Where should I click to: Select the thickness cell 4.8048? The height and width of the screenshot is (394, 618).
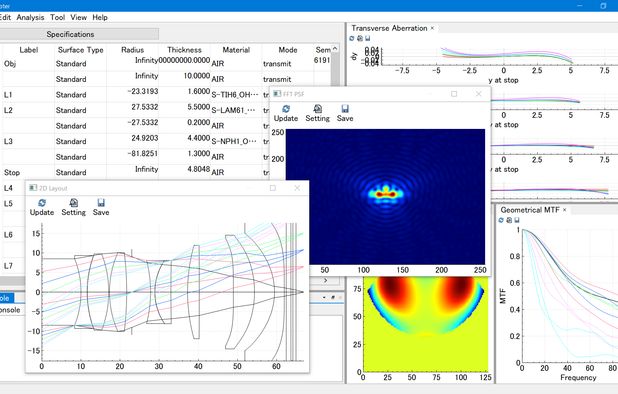[184, 172]
